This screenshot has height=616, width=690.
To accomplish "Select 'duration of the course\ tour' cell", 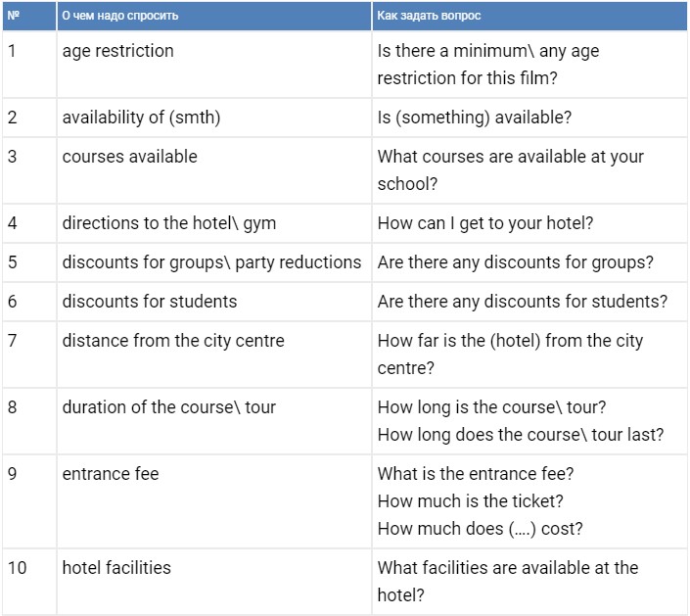I will pyautogui.click(x=214, y=421).
